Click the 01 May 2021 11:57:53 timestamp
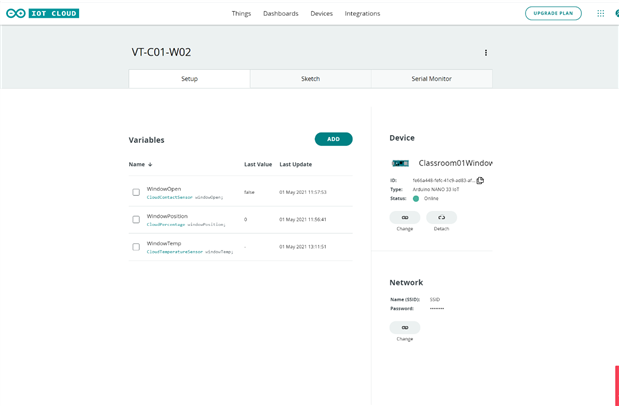This screenshot has width=619, height=406. click(303, 192)
